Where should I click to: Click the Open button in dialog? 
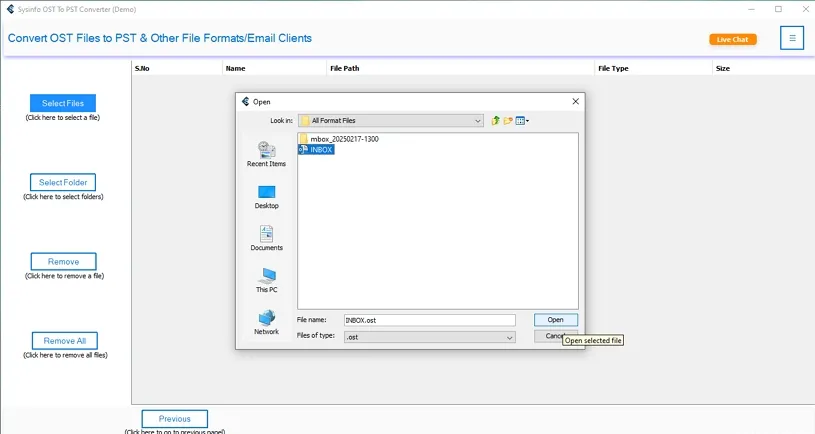click(x=555, y=320)
